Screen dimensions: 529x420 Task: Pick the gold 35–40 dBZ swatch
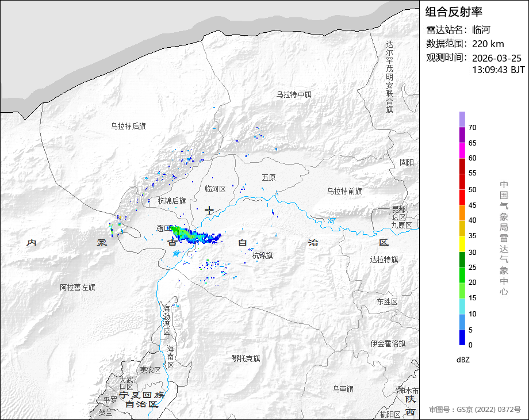click(462, 228)
